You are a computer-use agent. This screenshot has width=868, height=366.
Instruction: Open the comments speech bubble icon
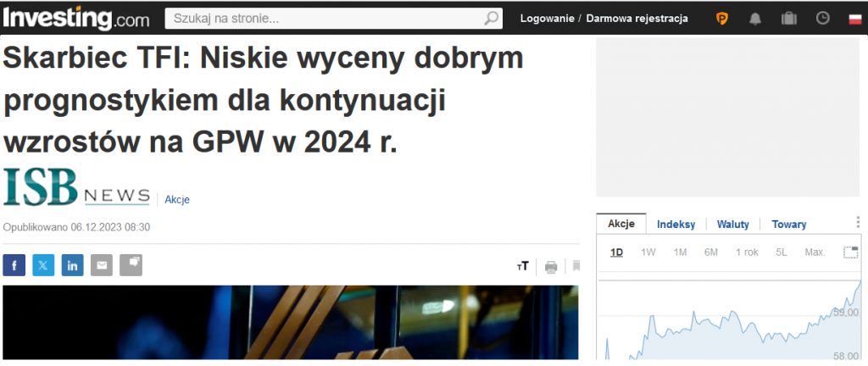[x=131, y=265]
